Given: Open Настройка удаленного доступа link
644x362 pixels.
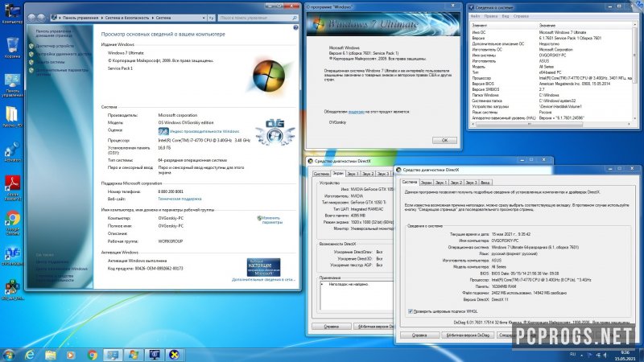Looking at the screenshot, I should pos(64,54).
